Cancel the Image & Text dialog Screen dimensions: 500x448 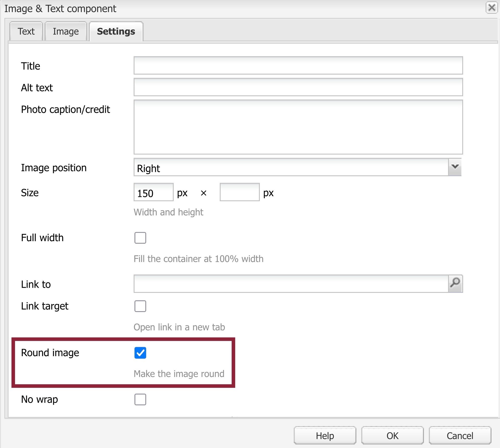point(460,436)
